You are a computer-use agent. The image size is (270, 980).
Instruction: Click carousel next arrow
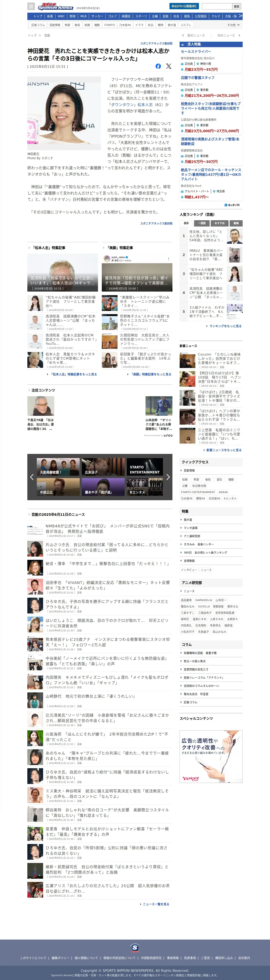coord(168,477)
